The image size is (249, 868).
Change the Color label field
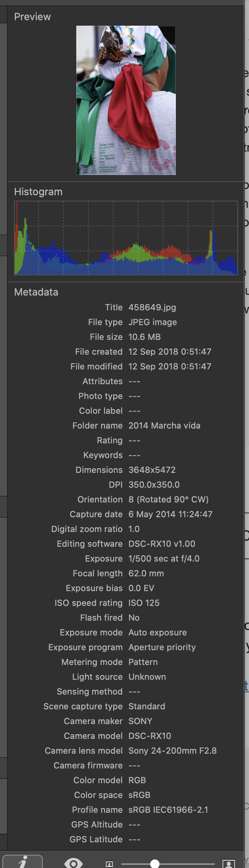click(134, 411)
